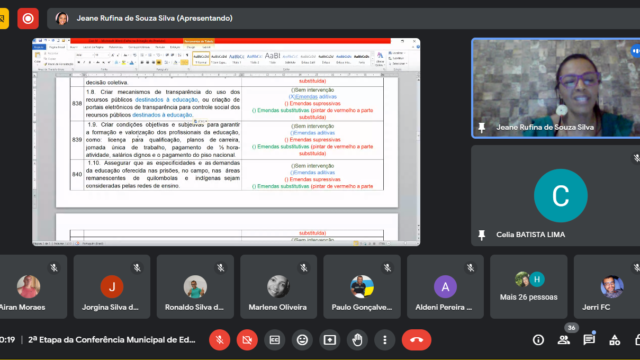The image size is (640, 360).
Task: Select Word Página Inicial tab
Action: click(57, 47)
